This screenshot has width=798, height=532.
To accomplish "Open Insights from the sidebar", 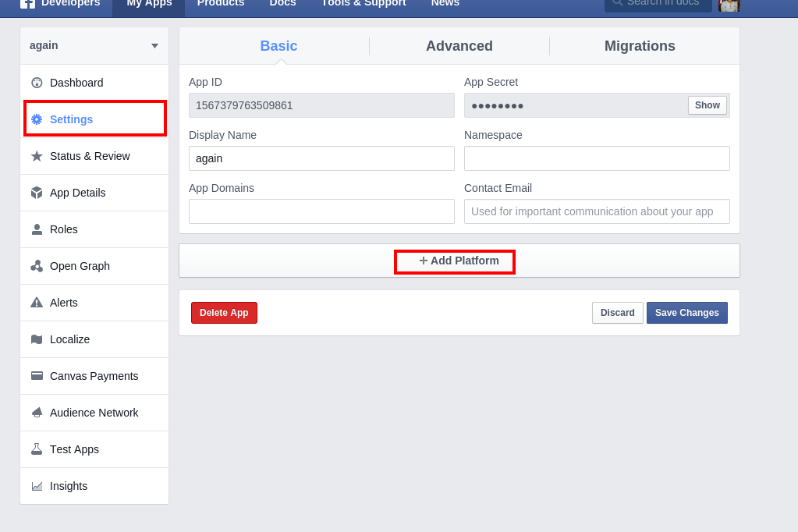I will point(69,486).
